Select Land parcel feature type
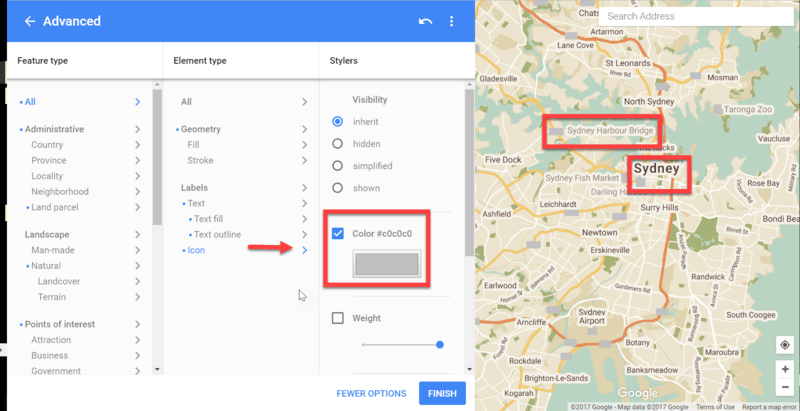The image size is (800, 411). pos(55,207)
